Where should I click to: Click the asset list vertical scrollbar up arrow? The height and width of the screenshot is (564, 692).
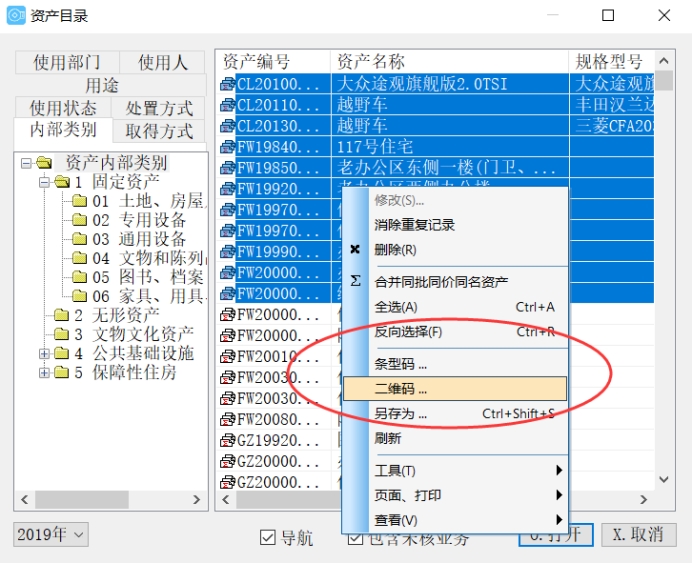coord(664,60)
